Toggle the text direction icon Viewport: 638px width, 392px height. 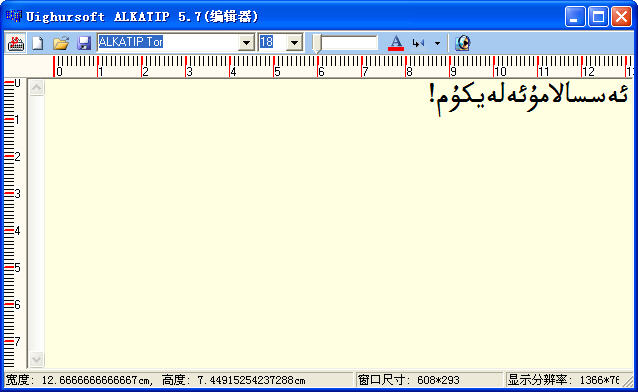click(x=418, y=43)
